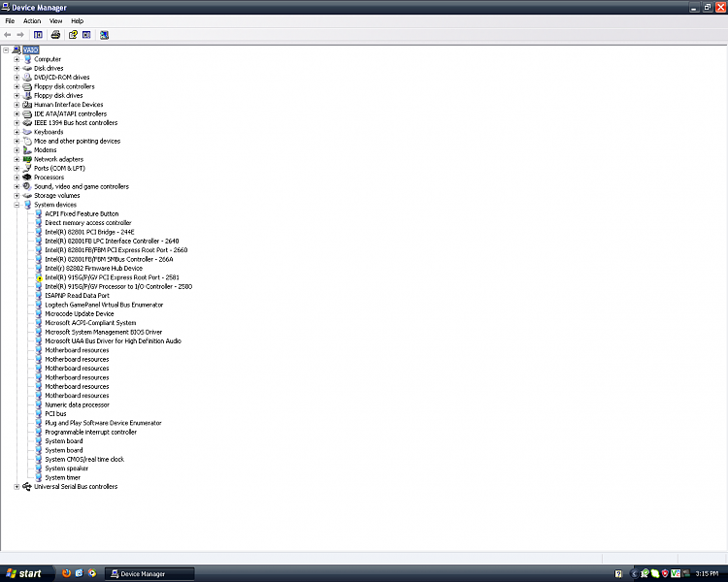The width and height of the screenshot is (728, 582).
Task: Click the Device Manager taskbar button
Action: coord(149,574)
